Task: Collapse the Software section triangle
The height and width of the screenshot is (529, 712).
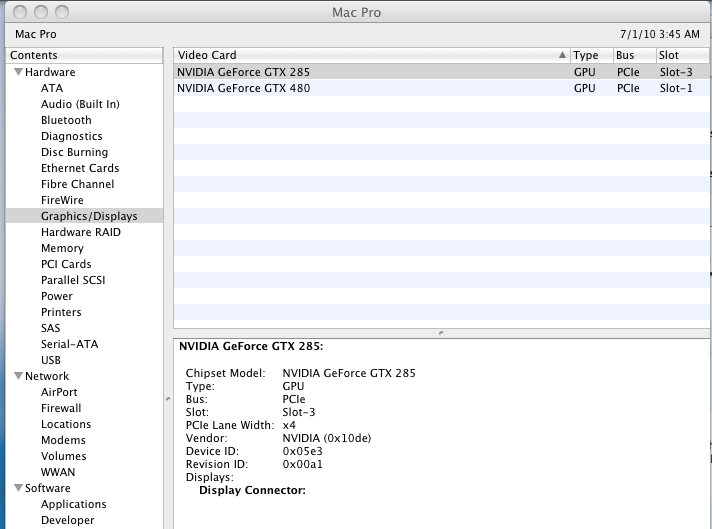Action: [x=18, y=488]
